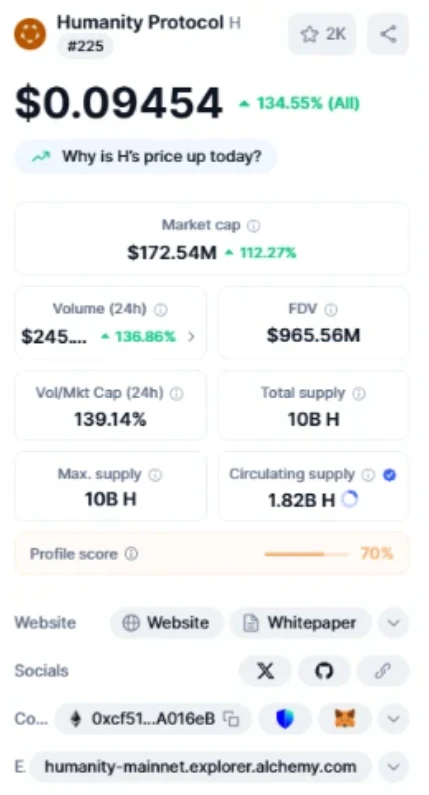429x795 pixels.
Task: Click the FDV info icon
Action: 331,309
